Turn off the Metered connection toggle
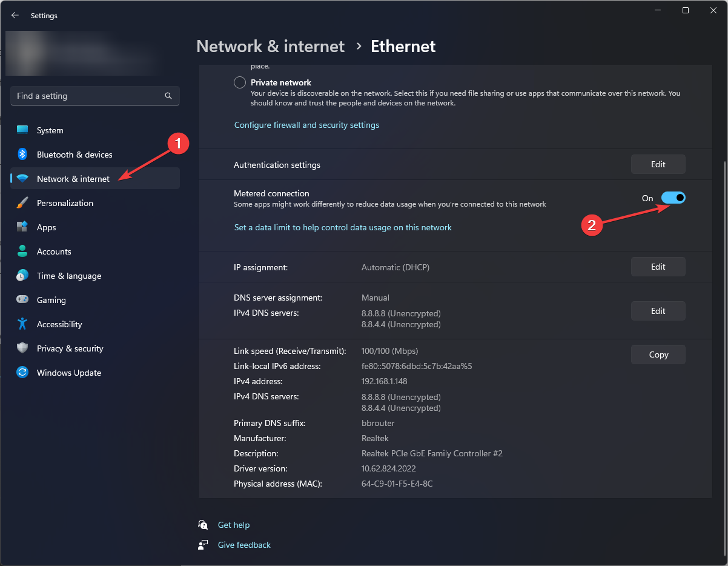 [673, 198]
